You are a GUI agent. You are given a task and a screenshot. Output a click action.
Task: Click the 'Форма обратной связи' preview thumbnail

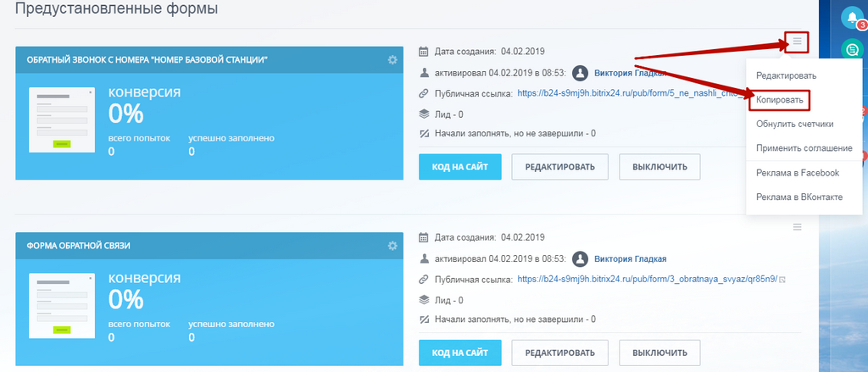pos(61,306)
